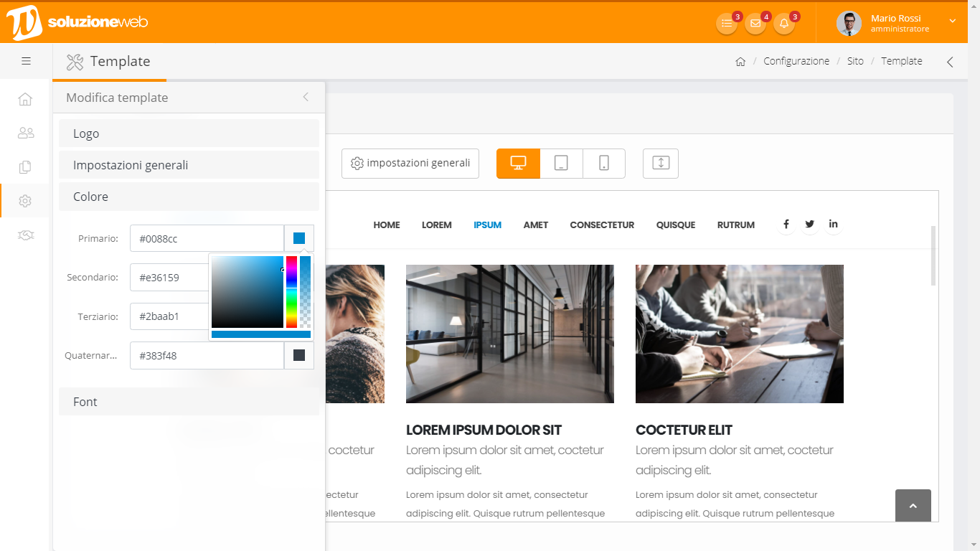Viewport: 980px width, 551px height.
Task: Open the mail messages icon
Action: [755, 23]
